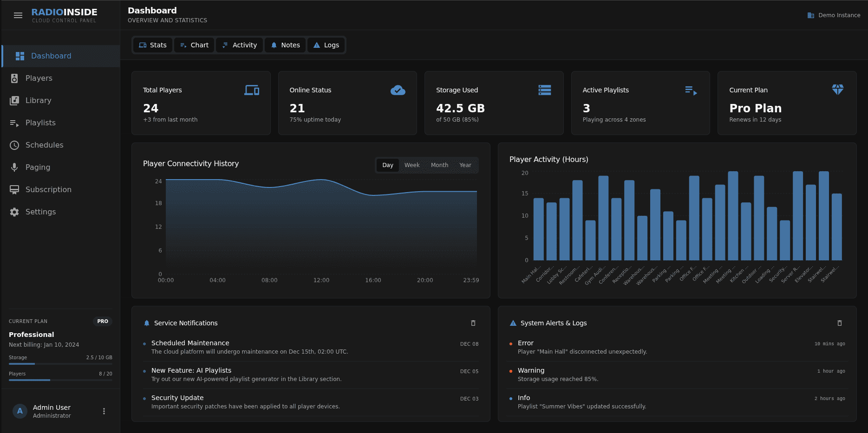
Task: Clear Service Notifications with the trash icon
Action: [x=474, y=323]
